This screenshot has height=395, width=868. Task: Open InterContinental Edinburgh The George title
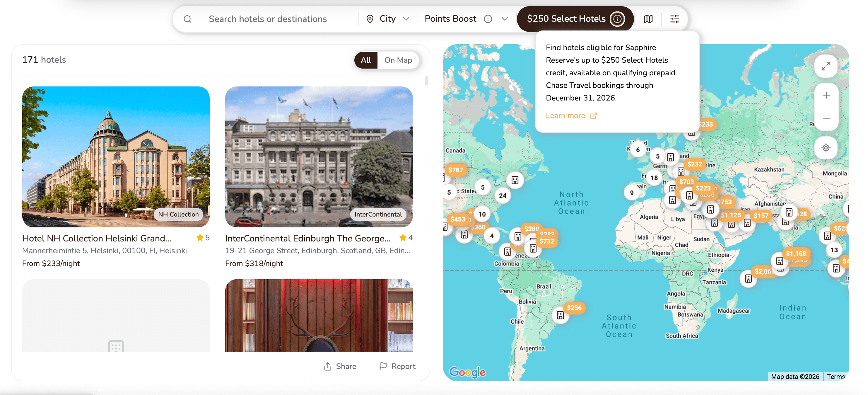point(308,238)
